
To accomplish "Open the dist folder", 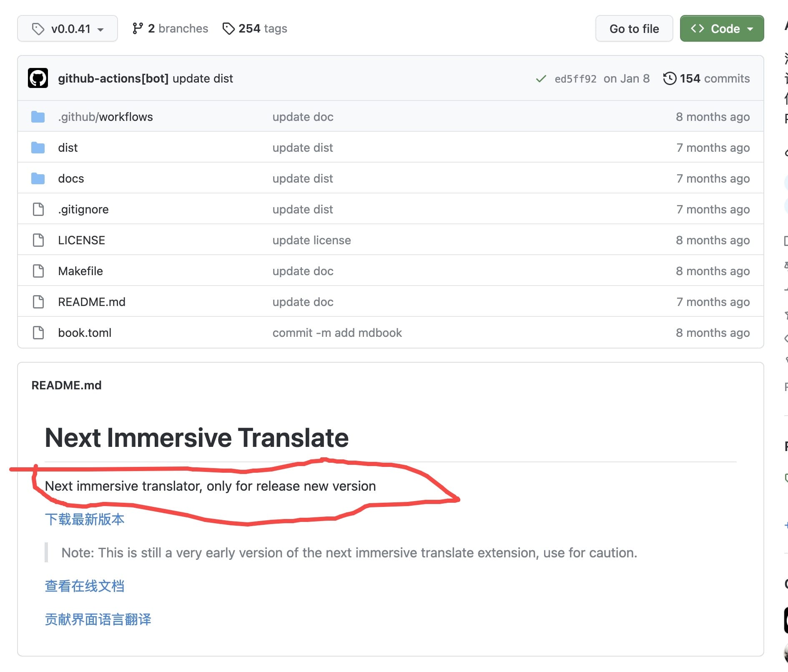I will 68,148.
